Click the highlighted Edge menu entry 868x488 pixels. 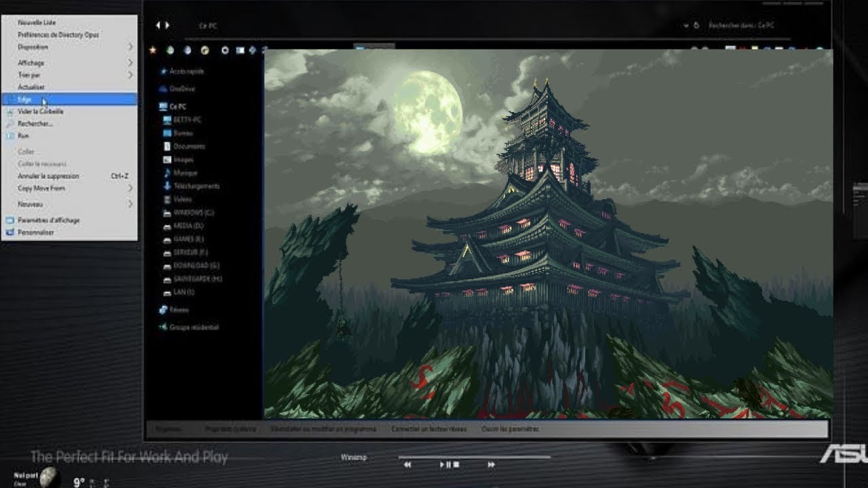[x=69, y=100]
